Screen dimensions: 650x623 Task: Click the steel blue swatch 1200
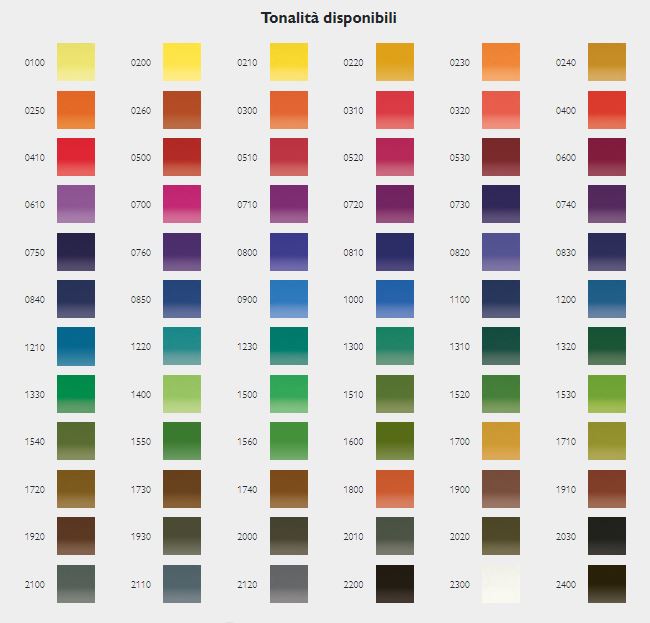click(x=607, y=299)
